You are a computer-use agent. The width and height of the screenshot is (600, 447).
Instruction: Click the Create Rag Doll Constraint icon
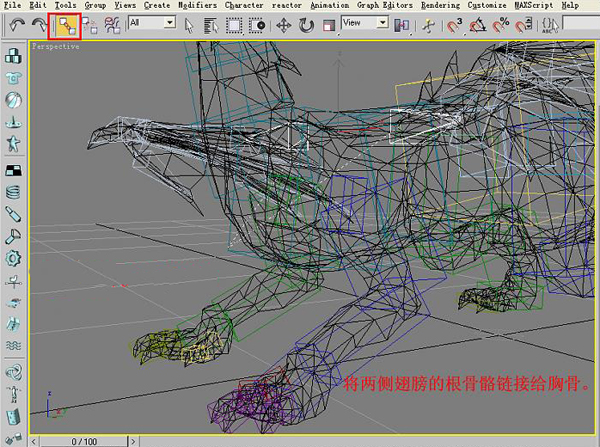(x=13, y=394)
